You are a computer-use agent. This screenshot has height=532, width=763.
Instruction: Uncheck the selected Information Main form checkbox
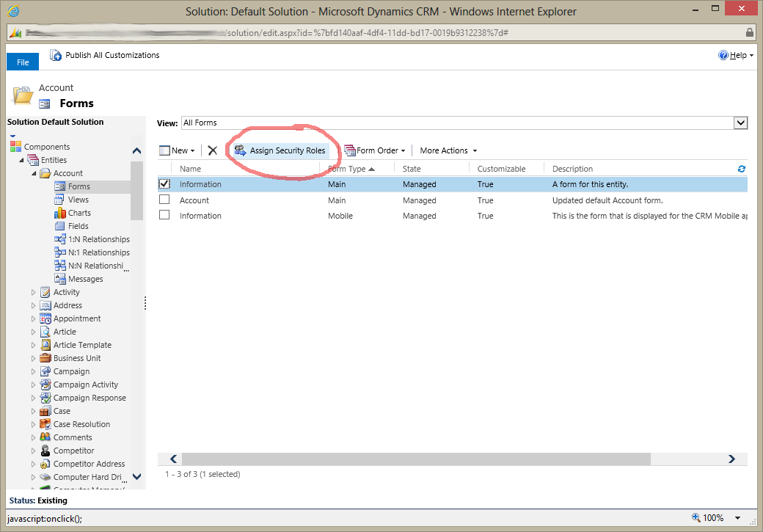(x=164, y=183)
